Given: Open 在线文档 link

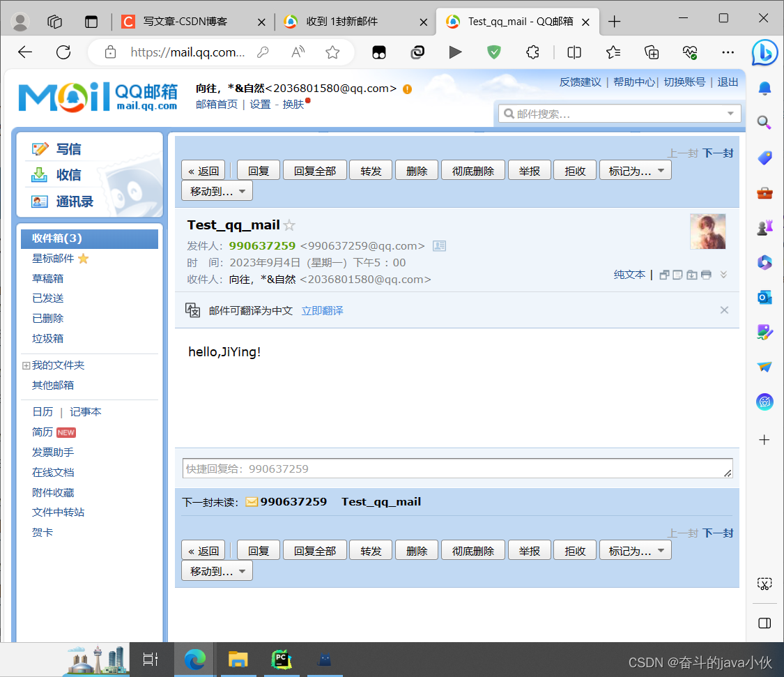Looking at the screenshot, I should 53,472.
